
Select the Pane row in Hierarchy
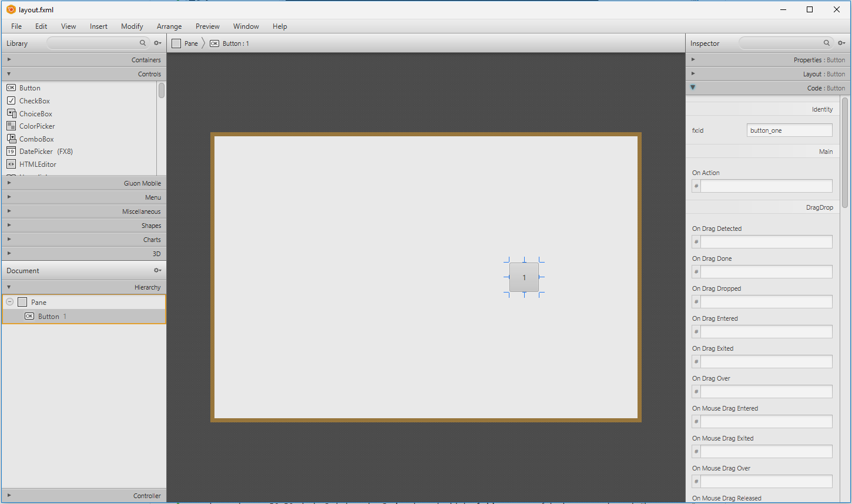pyautogui.click(x=84, y=302)
